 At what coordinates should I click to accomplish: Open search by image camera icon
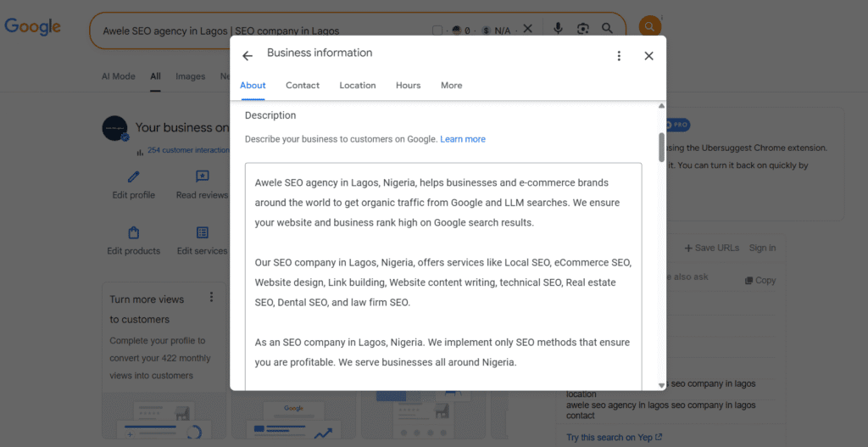point(582,29)
